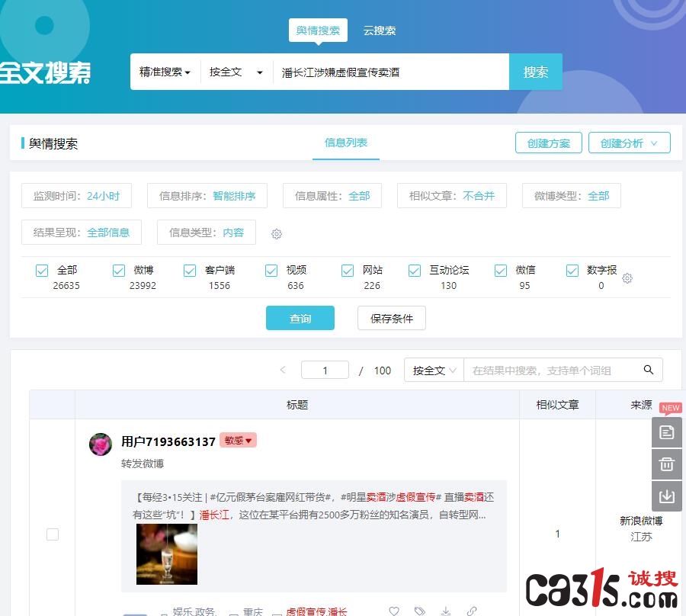
Task: Click the page number input box
Action: point(325,370)
